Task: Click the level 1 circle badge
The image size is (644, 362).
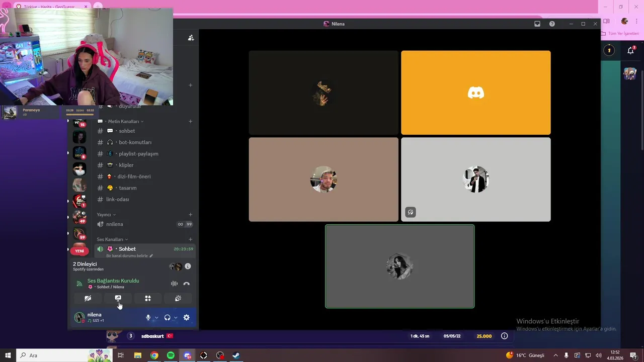Action: pos(609,50)
